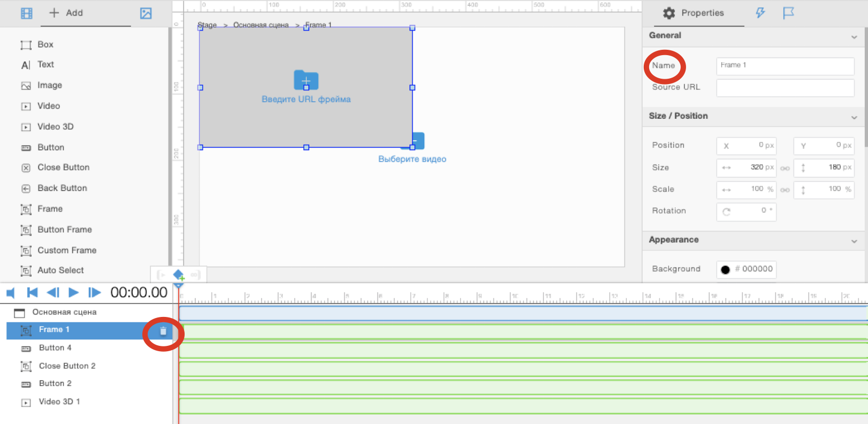The width and height of the screenshot is (868, 424).
Task: Click the Name input field
Action: [x=785, y=66]
